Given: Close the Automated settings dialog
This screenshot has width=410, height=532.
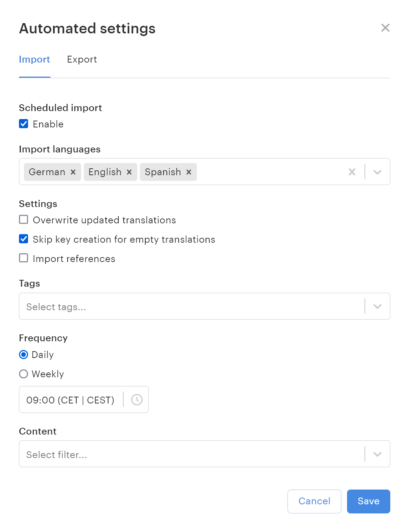Looking at the screenshot, I should (x=385, y=28).
